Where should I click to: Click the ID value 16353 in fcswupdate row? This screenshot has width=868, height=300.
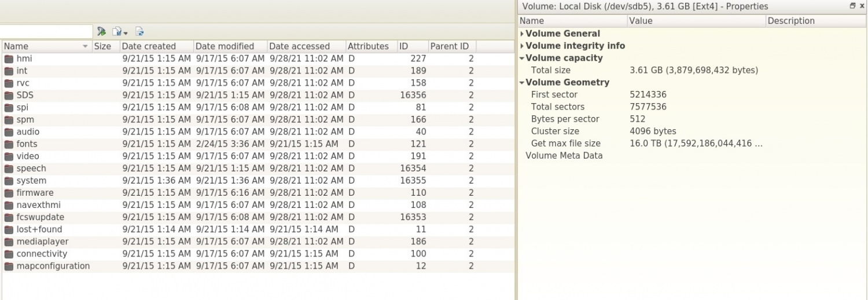pos(413,217)
